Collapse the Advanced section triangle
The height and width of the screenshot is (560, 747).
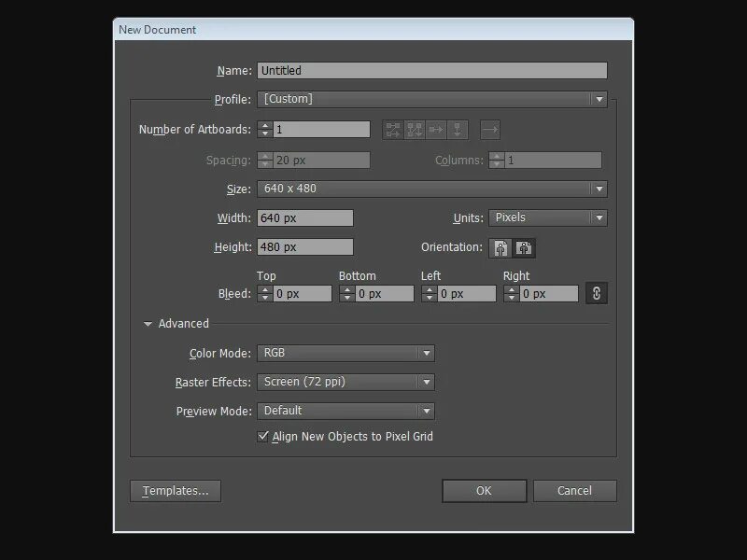pyautogui.click(x=148, y=324)
